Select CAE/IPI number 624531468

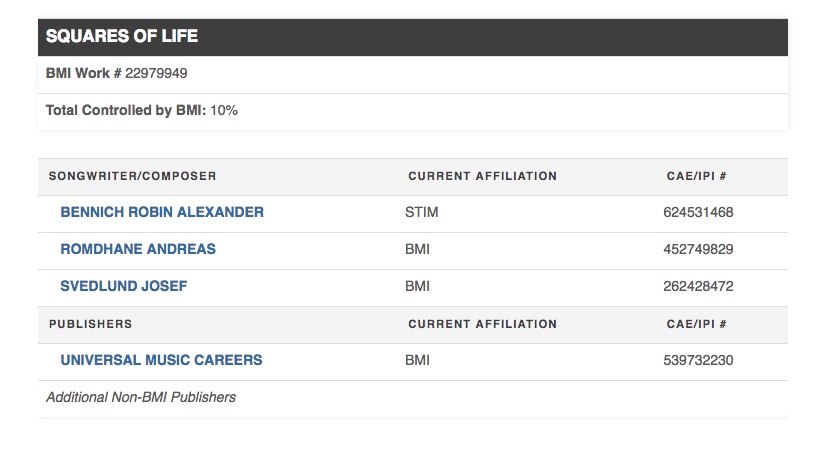click(698, 212)
